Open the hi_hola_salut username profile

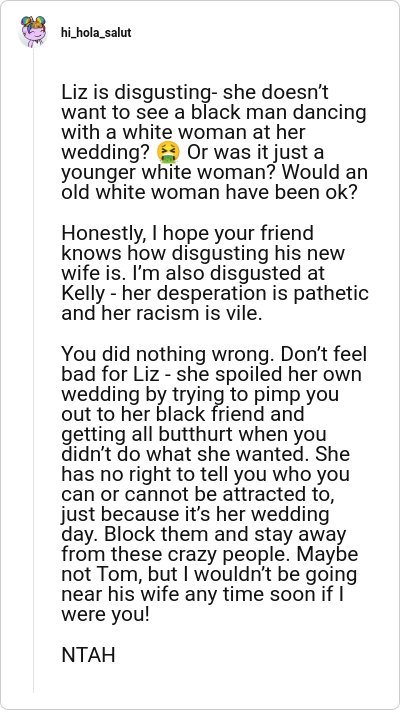pos(96,33)
